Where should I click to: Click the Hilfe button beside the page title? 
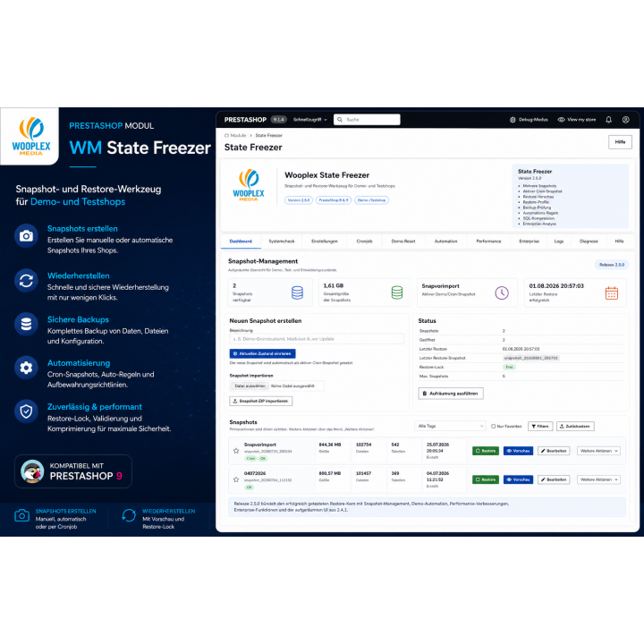coord(620,142)
